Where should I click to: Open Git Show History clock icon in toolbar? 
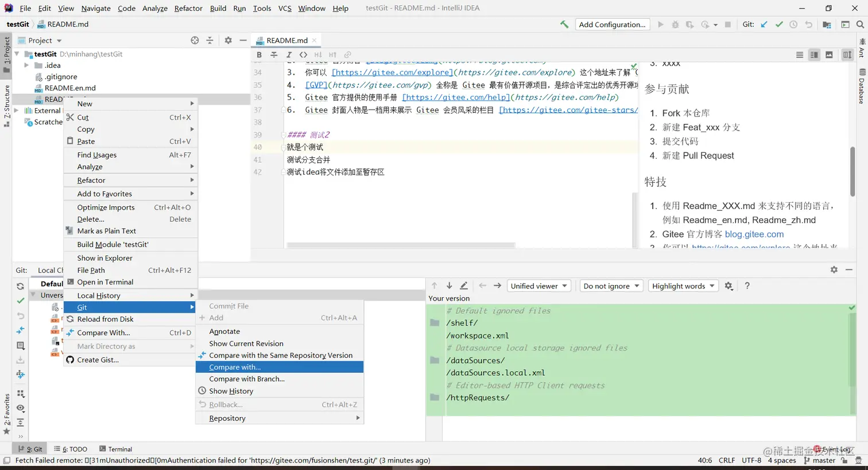pos(793,24)
